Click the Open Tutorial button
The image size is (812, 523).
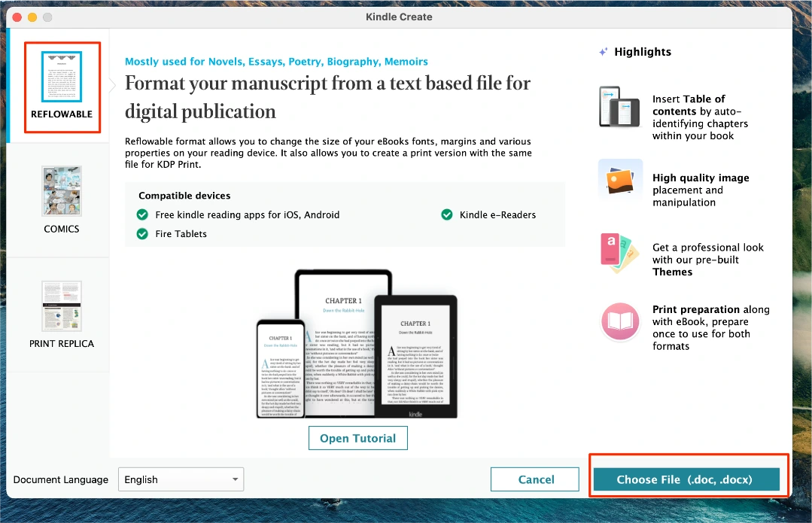pos(358,438)
